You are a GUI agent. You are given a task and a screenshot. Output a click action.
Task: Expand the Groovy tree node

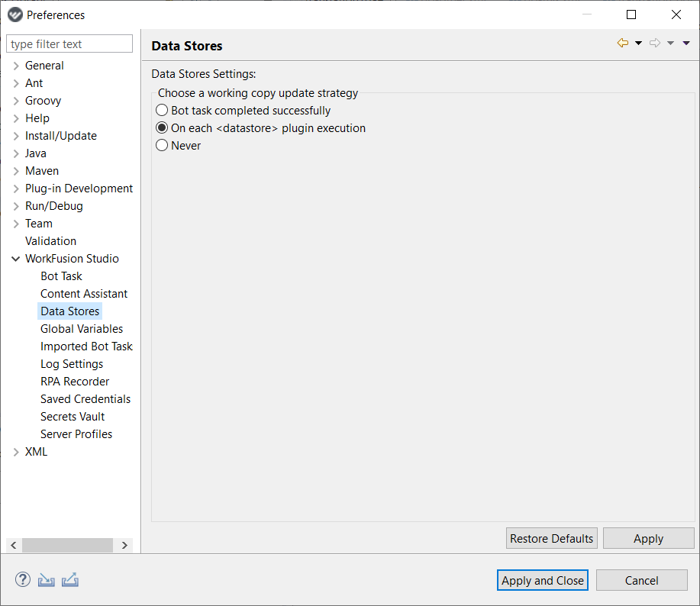click(16, 101)
